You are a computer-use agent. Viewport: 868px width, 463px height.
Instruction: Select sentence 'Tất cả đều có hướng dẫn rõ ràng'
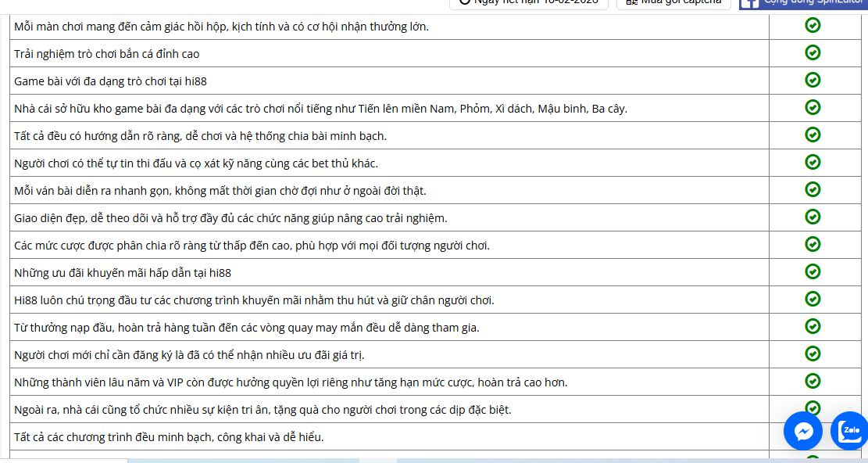pos(200,136)
